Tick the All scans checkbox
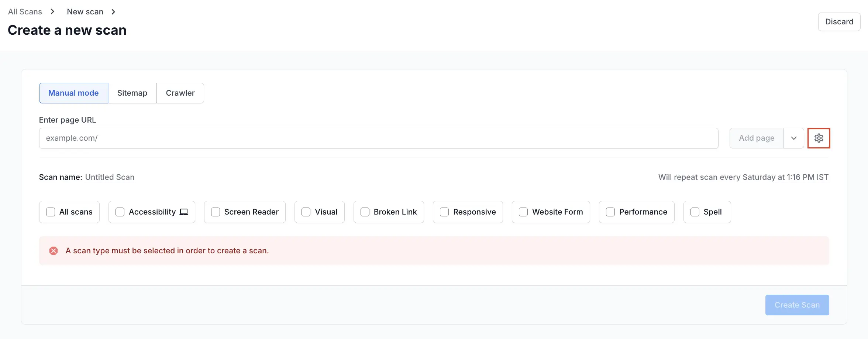Image resolution: width=868 pixels, height=339 pixels. tap(51, 212)
